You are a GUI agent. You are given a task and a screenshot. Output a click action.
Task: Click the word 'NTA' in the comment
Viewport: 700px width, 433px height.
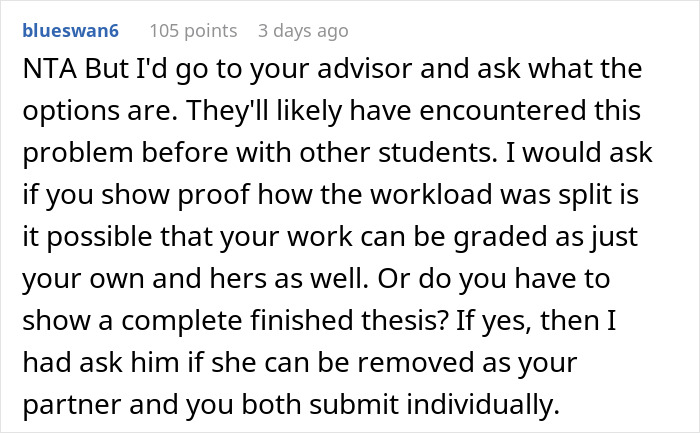tap(49, 73)
